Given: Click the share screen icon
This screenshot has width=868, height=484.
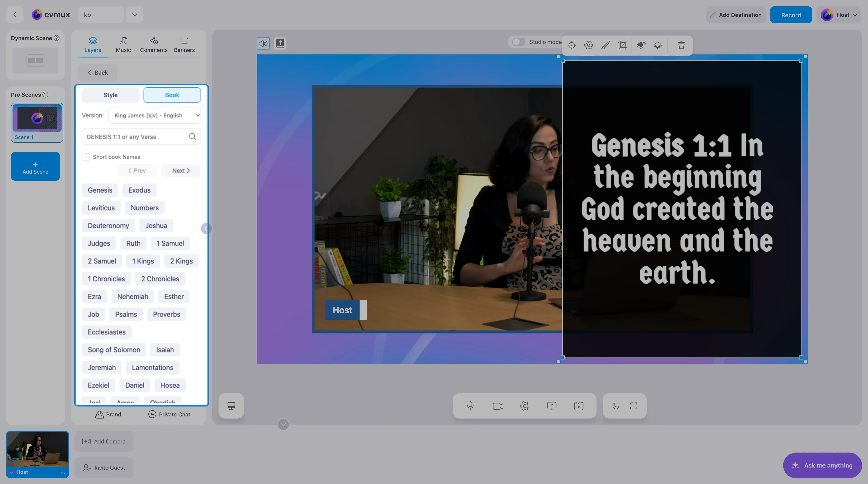Looking at the screenshot, I should [x=552, y=406].
